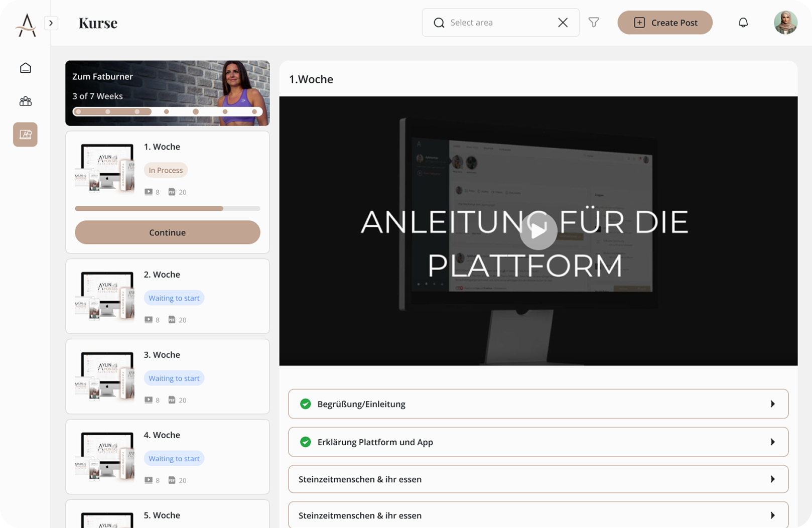Click the Create Post button

tap(665, 23)
